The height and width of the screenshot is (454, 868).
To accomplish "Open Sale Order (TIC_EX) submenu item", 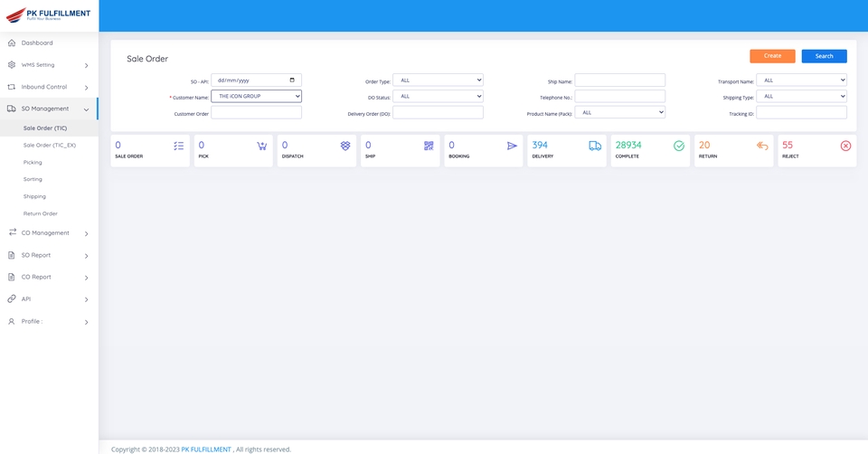I will pyautogui.click(x=49, y=145).
